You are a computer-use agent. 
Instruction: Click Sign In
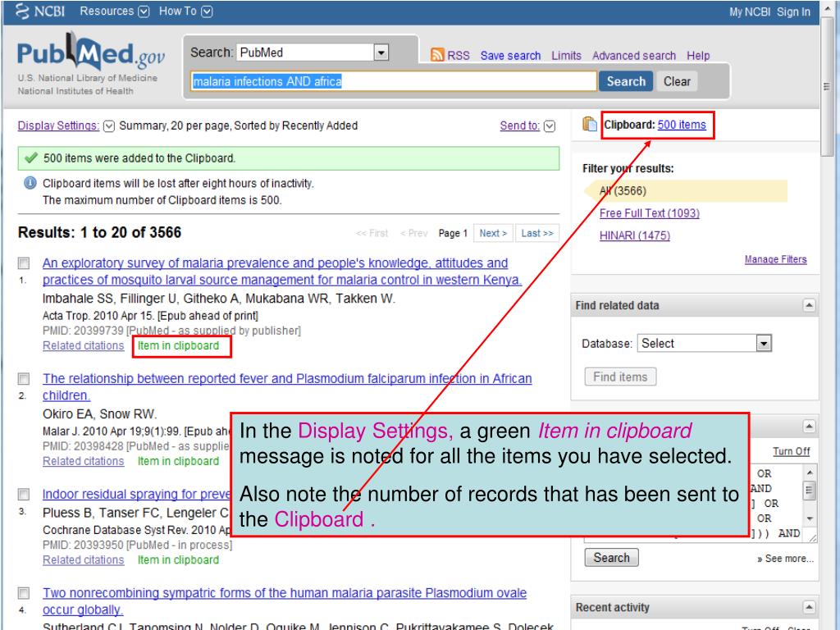(x=793, y=11)
